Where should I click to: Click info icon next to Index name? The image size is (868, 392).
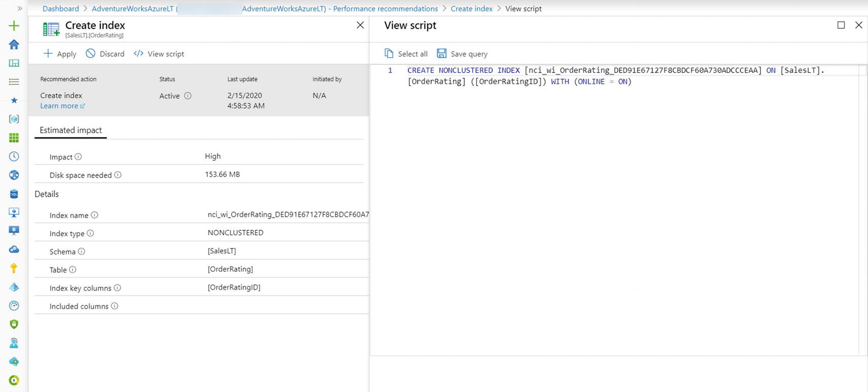94,215
